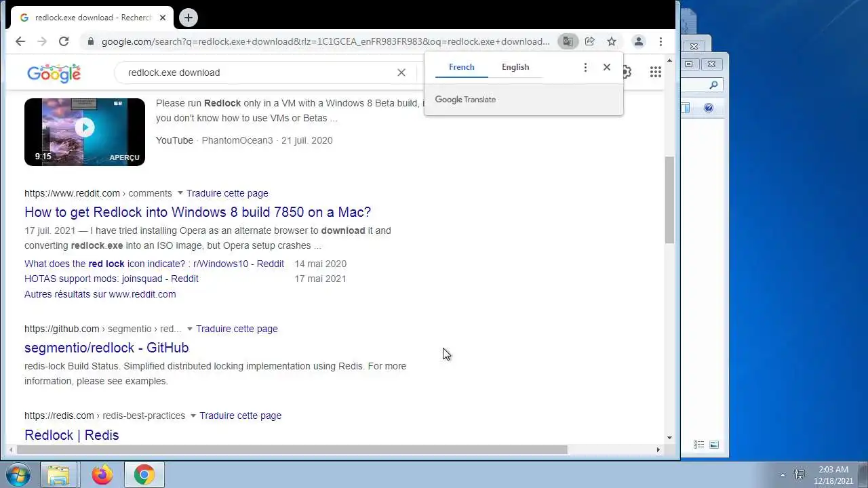Close the redlock.exe download tab
Image resolution: width=868 pixels, height=488 pixels.
point(163,18)
